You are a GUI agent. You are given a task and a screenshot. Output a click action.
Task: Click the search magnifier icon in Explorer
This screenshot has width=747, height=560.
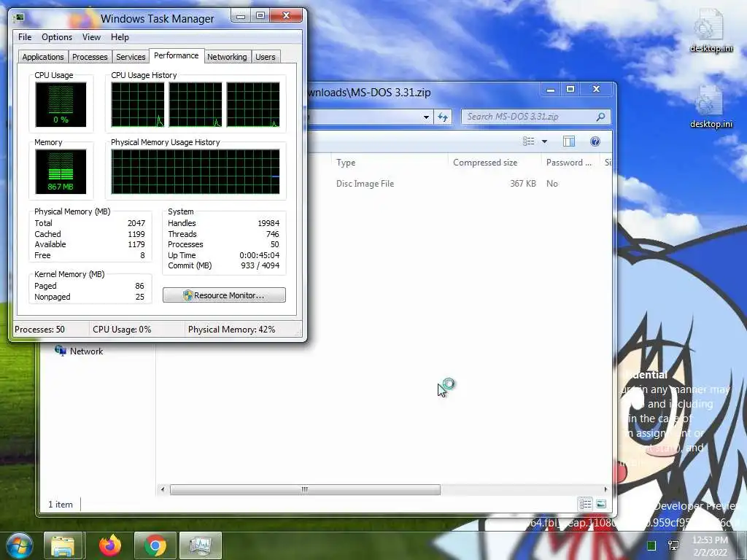coord(601,117)
